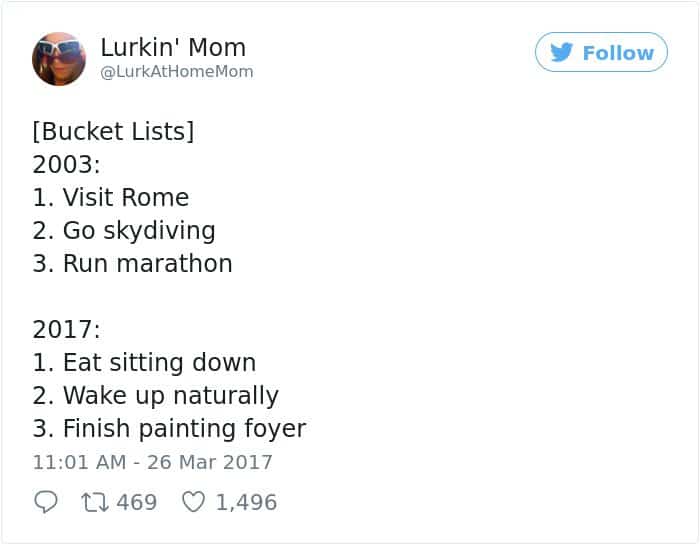Click the "2003:" line in the tweet

point(66,164)
